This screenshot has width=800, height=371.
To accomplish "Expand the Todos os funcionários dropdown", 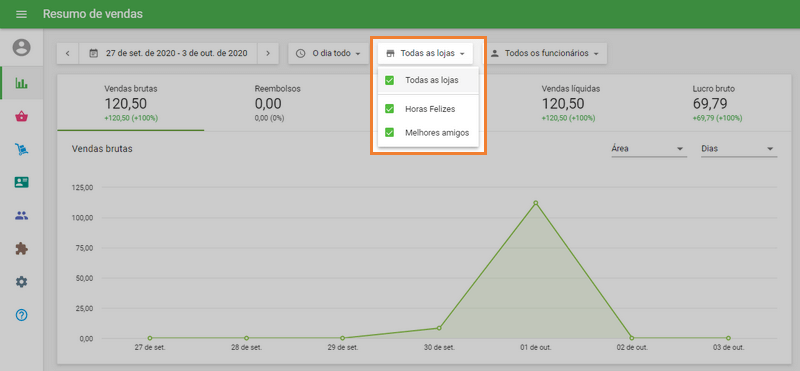I will point(544,53).
